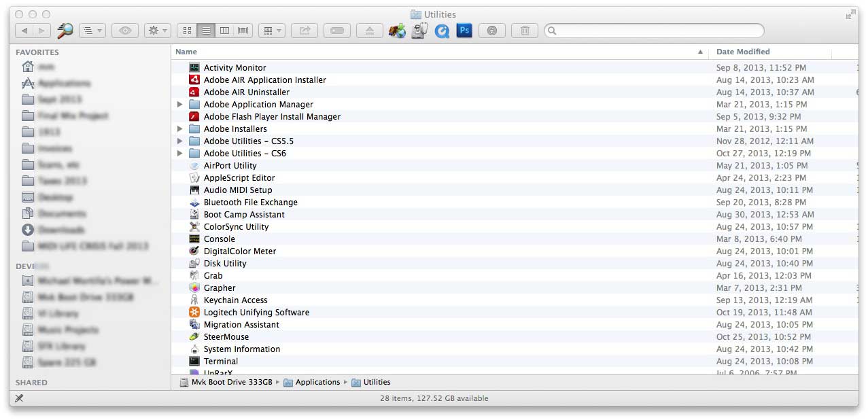Select the Adobe Flash Player Install Manager icon
The image size is (868, 420).
point(194,117)
